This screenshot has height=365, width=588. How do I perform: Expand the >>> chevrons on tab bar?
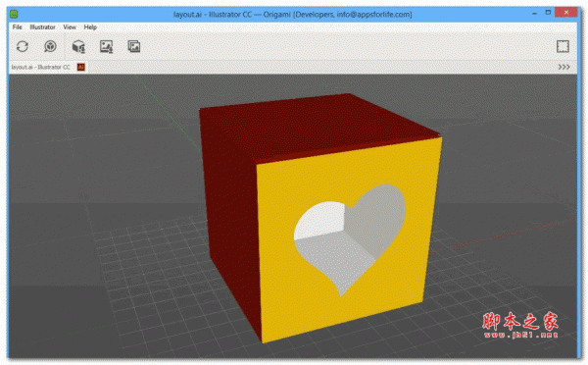coord(563,67)
